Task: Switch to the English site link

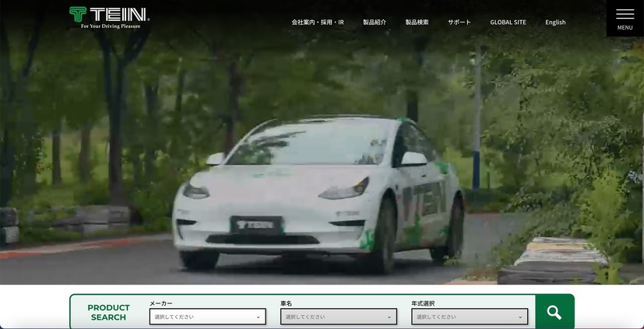Action: 555,23
